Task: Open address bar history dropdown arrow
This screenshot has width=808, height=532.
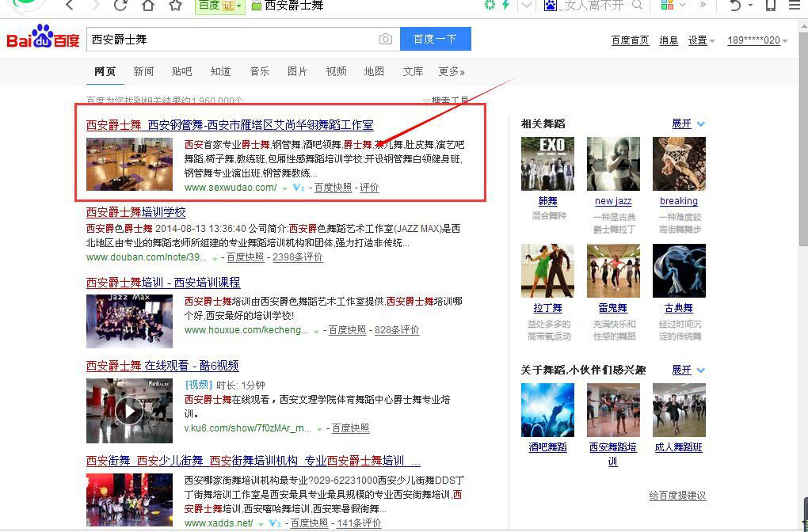Action: [526, 6]
